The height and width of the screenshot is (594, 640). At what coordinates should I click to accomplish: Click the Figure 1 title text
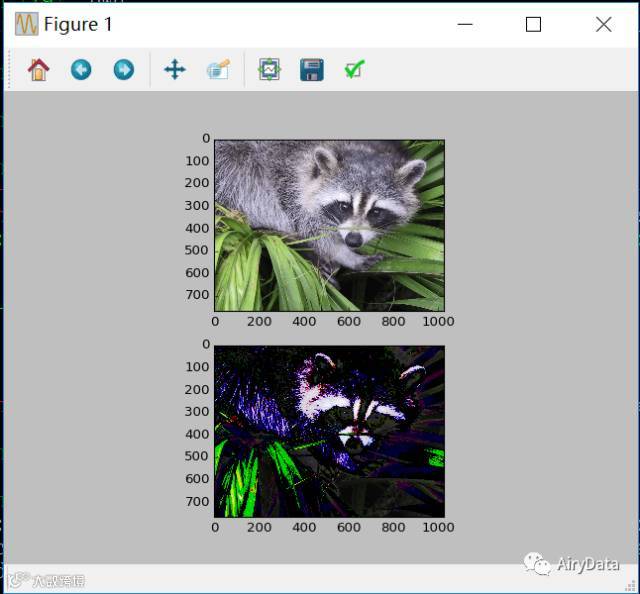[x=78, y=24]
